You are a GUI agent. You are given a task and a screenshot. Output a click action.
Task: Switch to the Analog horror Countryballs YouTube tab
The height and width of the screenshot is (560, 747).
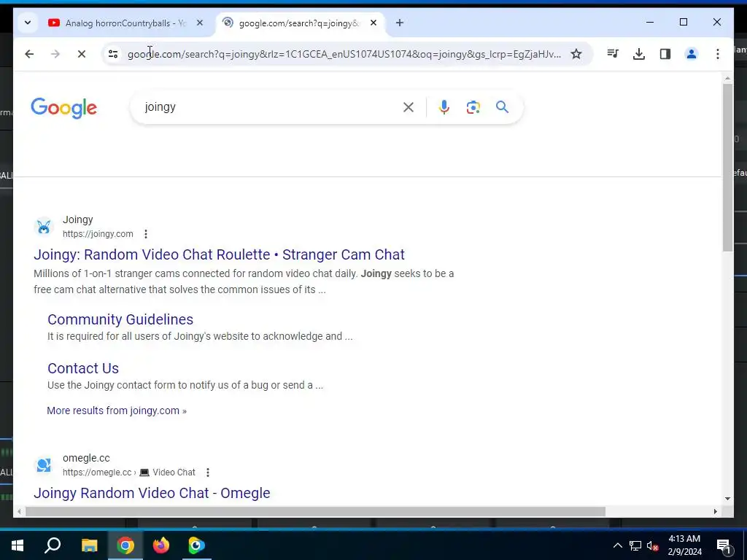125,23
